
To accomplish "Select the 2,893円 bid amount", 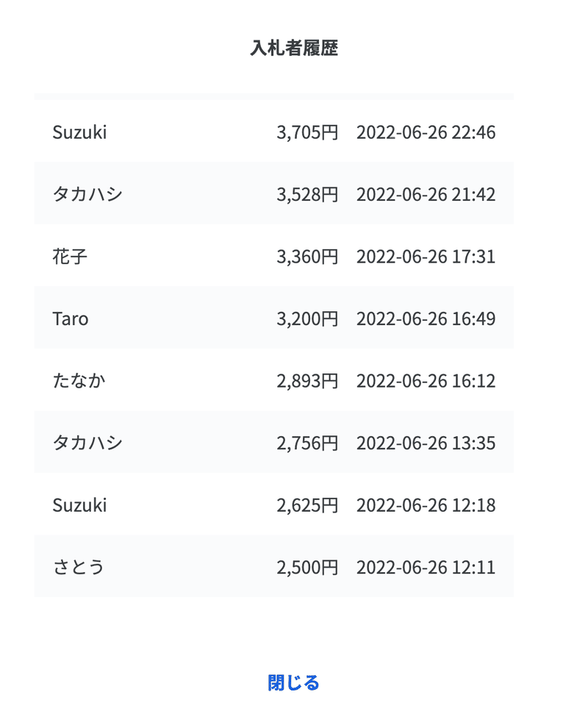I will tap(307, 381).
